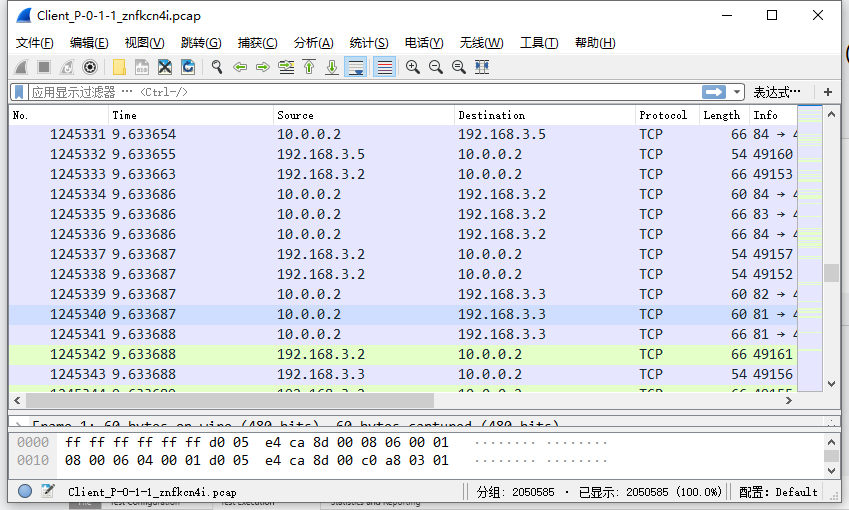Image resolution: width=849 pixels, height=510 pixels.
Task: Select green packet row 1245342
Action: pyautogui.click(x=403, y=355)
